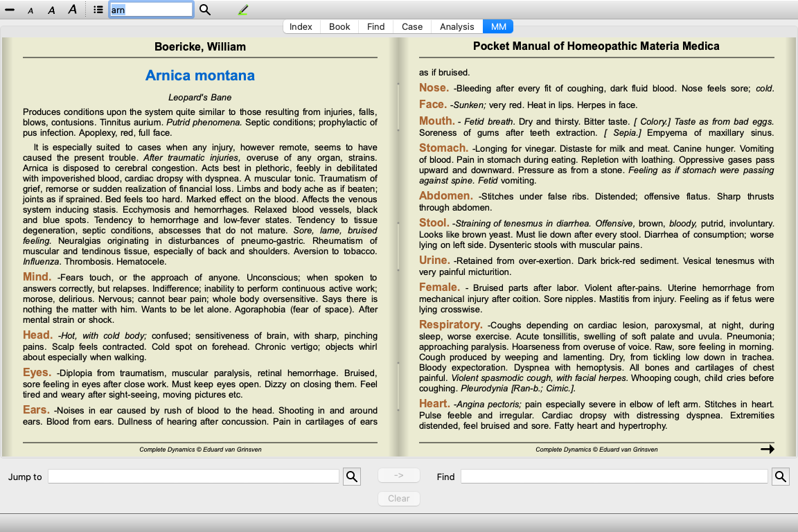
Task: Click the 'Stool.' section heading
Action: (x=434, y=222)
